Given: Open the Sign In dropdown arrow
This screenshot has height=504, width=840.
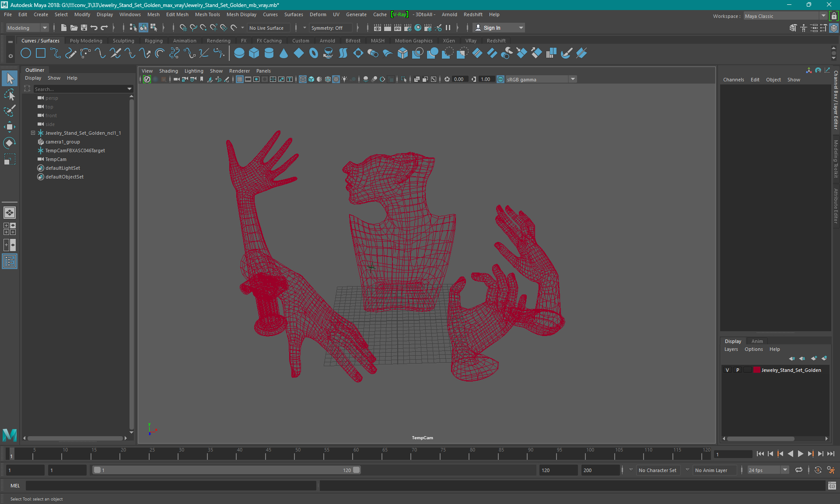Looking at the screenshot, I should click(x=521, y=28).
